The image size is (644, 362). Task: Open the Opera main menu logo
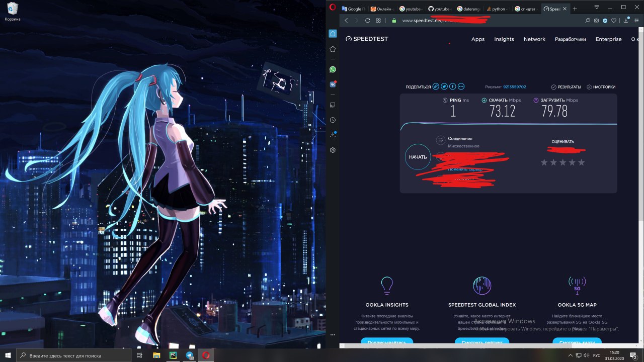(332, 7)
